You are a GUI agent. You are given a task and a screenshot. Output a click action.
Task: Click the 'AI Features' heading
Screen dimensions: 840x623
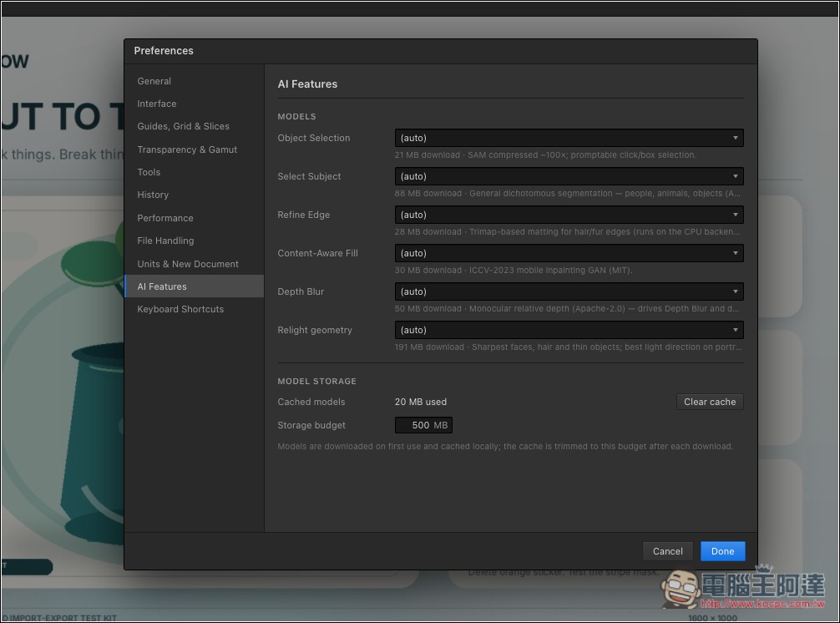307,84
